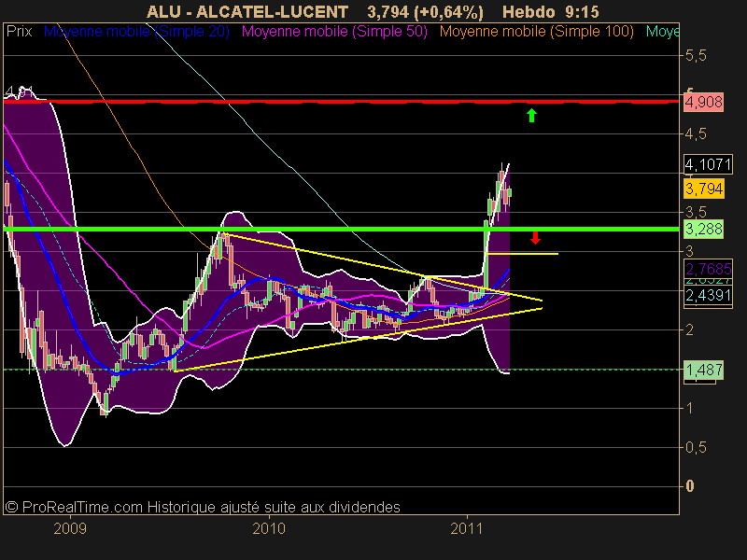Click the 'Moyenne mobile (Simple 50)' legend

(334, 32)
